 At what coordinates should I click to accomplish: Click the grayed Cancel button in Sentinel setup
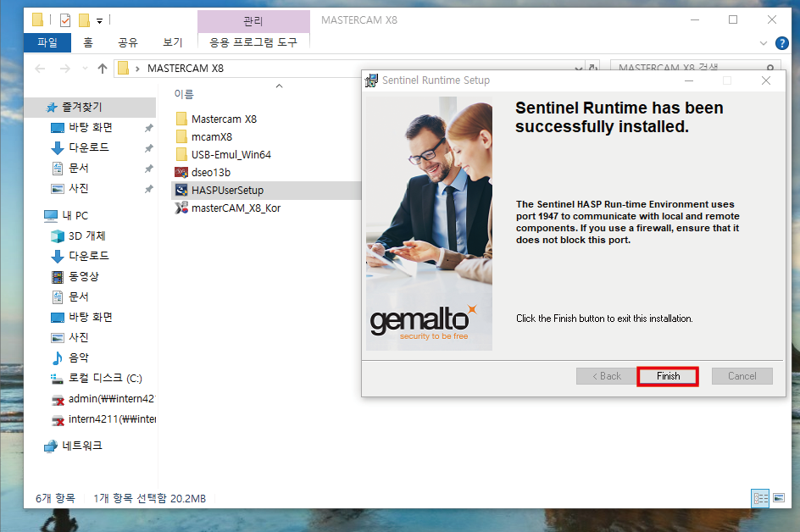click(x=742, y=376)
